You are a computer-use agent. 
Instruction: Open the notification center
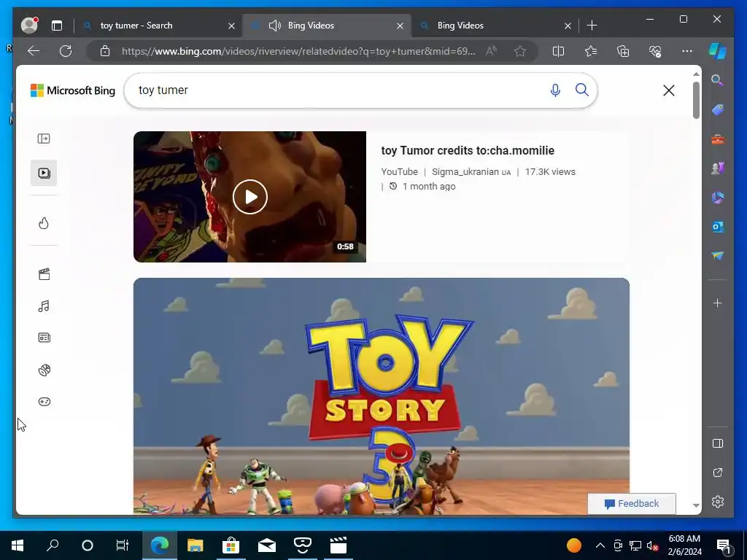[x=724, y=545]
